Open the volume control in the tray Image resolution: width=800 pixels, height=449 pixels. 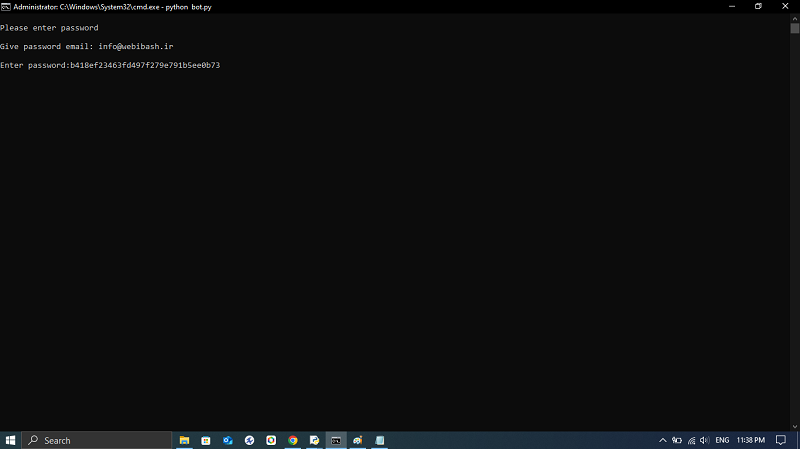click(705, 440)
